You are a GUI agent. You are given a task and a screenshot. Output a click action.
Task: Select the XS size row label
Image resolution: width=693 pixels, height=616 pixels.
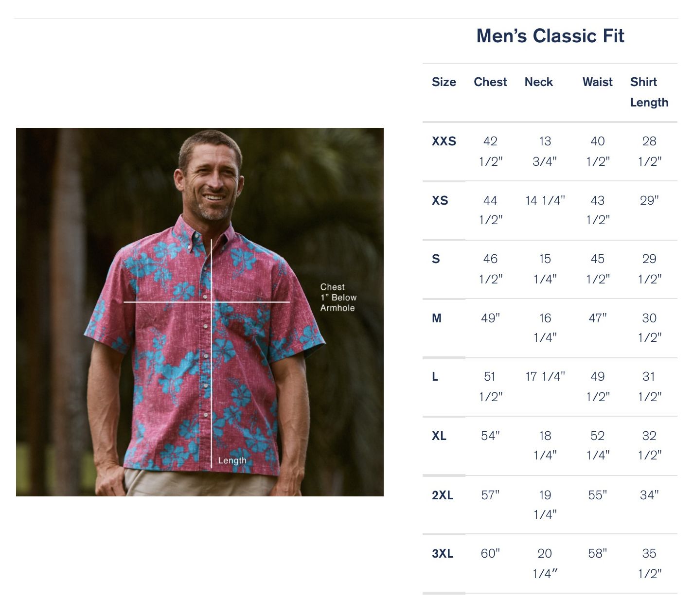[x=440, y=200]
